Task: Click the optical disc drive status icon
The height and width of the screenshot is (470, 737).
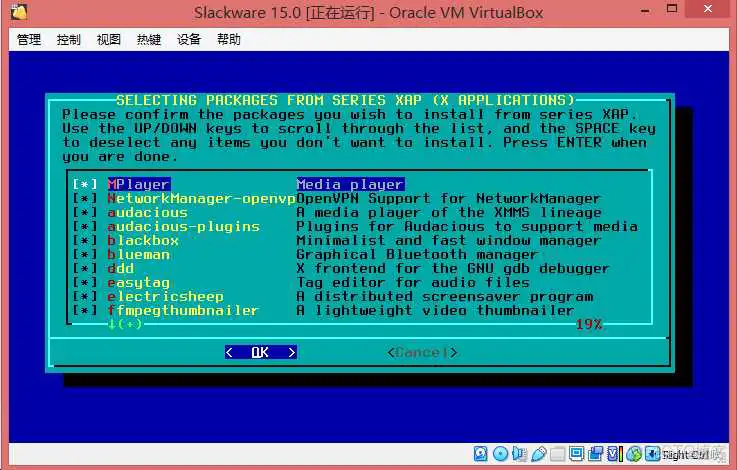Action: pyautogui.click(x=501, y=454)
